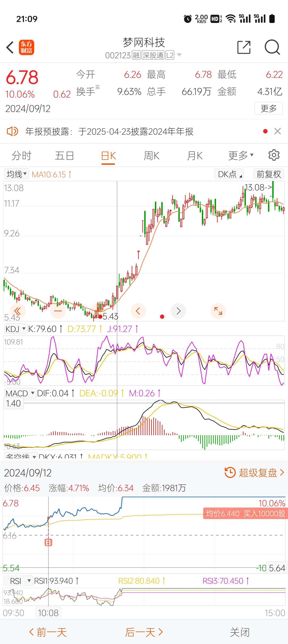Switch to 月K tab

coord(195,155)
